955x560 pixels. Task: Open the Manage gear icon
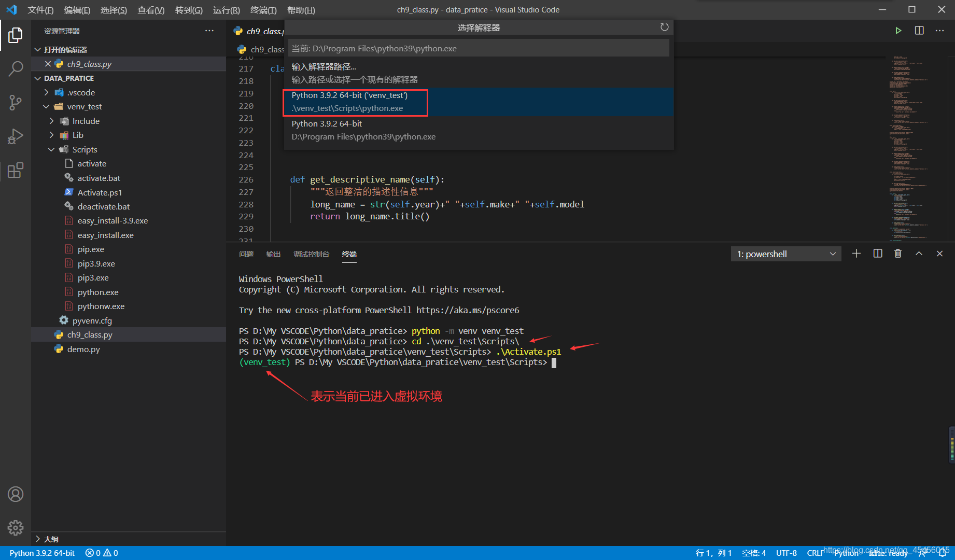(16, 528)
